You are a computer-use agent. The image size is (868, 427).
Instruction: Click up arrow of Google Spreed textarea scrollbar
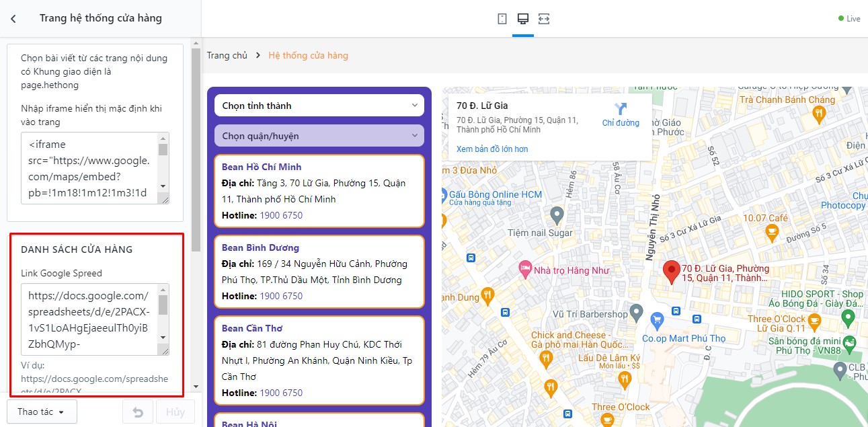click(x=163, y=290)
